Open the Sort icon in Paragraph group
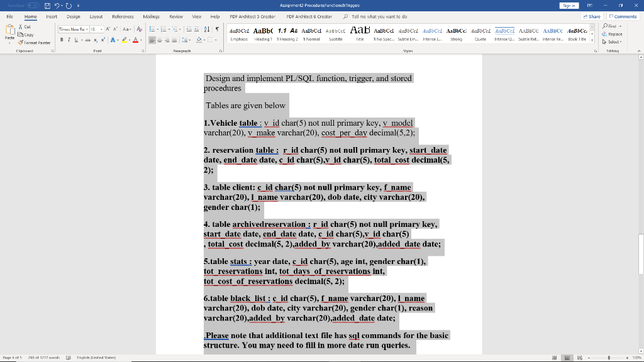644x362 pixels. [206, 28]
